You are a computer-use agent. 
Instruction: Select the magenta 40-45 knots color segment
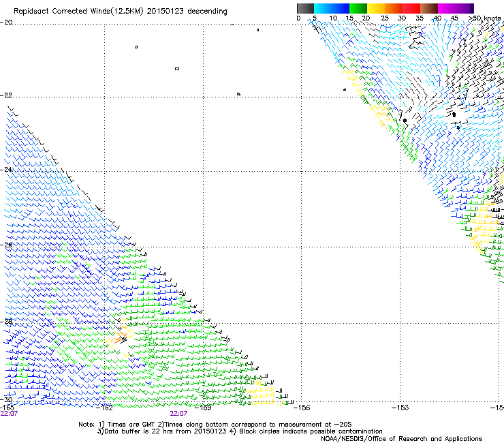coord(447,8)
